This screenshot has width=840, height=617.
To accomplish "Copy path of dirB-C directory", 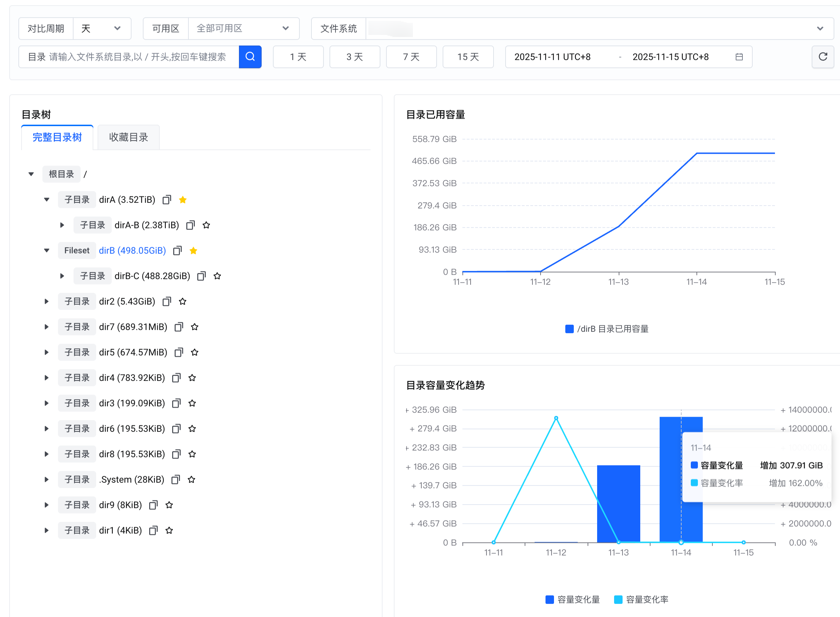I will point(202,276).
